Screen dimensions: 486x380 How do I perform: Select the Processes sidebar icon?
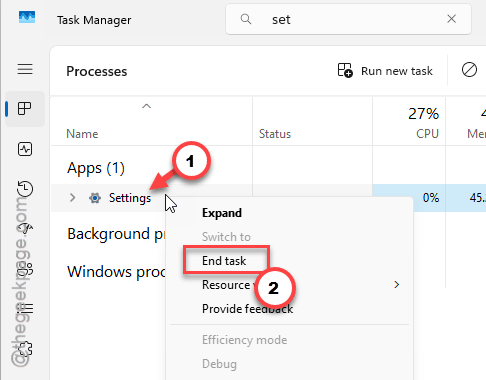click(x=25, y=109)
